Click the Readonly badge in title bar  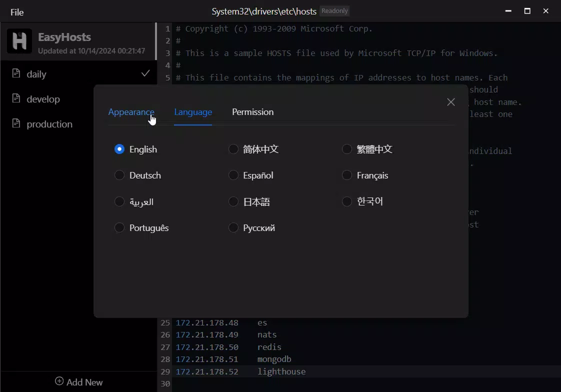[334, 11]
